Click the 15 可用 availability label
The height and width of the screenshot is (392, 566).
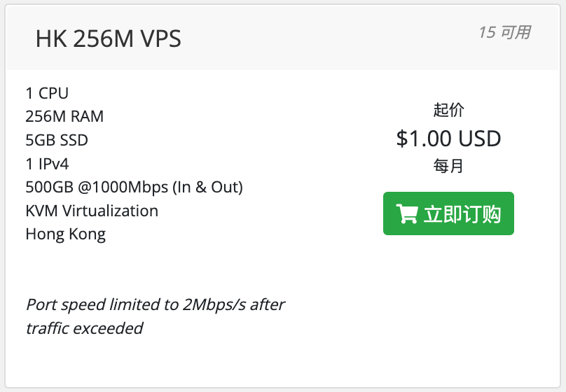coord(504,32)
